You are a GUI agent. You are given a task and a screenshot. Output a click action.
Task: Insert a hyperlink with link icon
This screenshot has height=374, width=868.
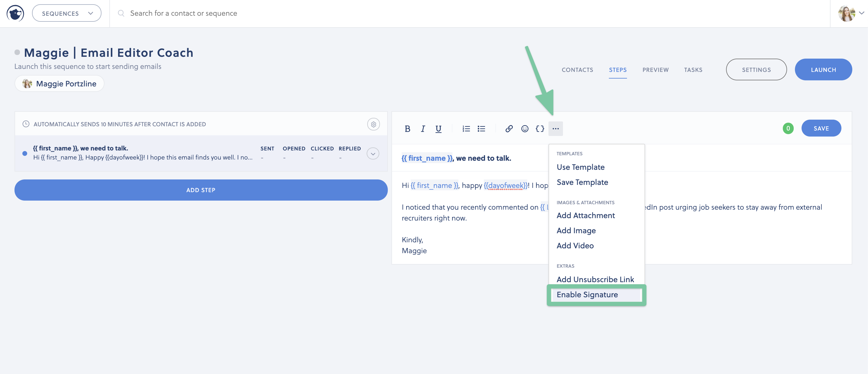pos(509,129)
